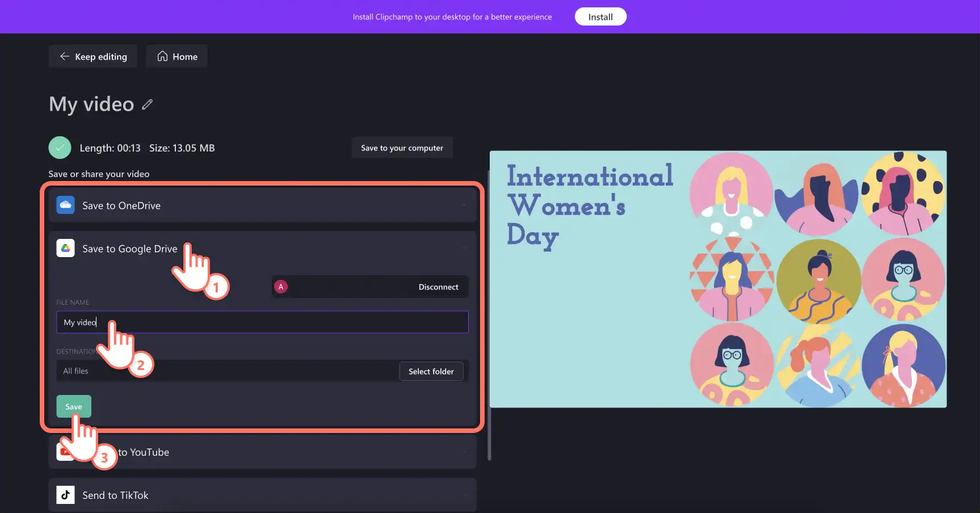Viewport: 980px width, 513px height.
Task: Collapse the Save to Google Drive section
Action: pyautogui.click(x=465, y=248)
